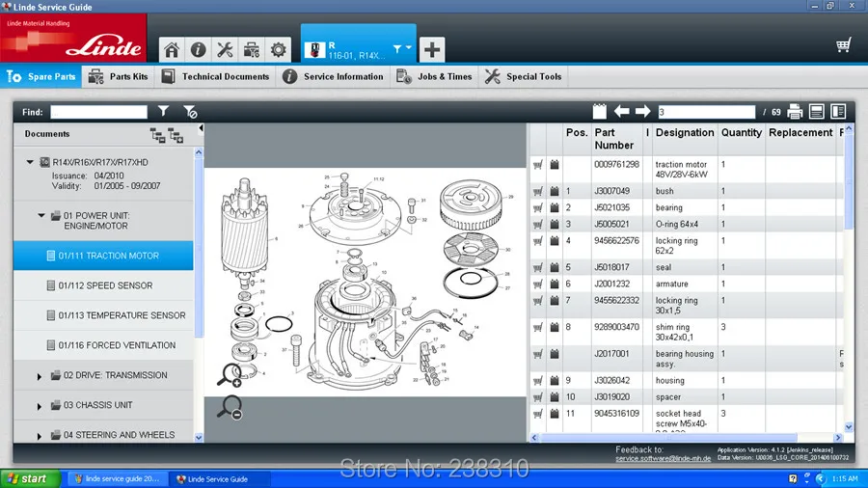Add O-ring J5005021 to cart
This screenshot has height=488, width=868.
click(x=537, y=224)
